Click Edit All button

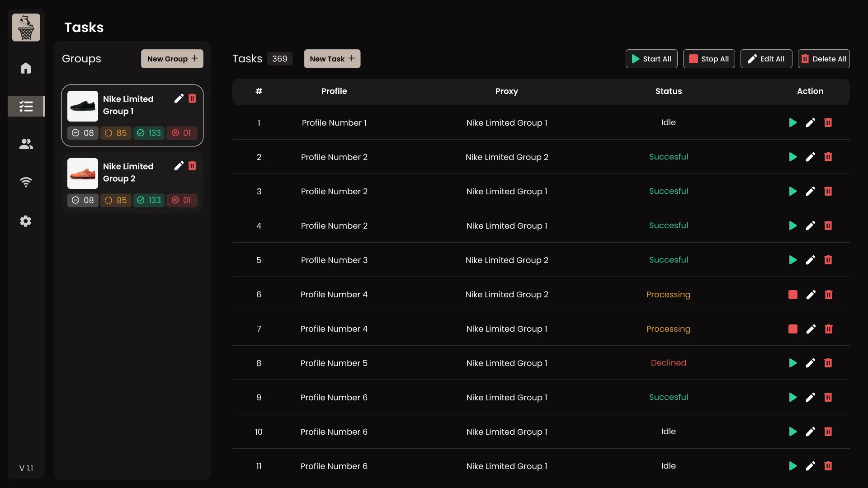tap(766, 59)
